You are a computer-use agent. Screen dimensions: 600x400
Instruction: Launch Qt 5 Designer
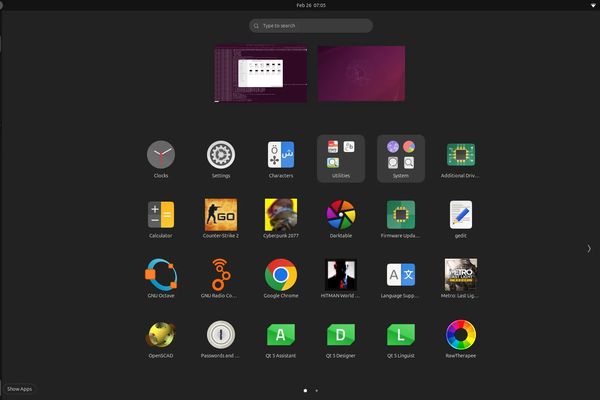pyautogui.click(x=341, y=335)
